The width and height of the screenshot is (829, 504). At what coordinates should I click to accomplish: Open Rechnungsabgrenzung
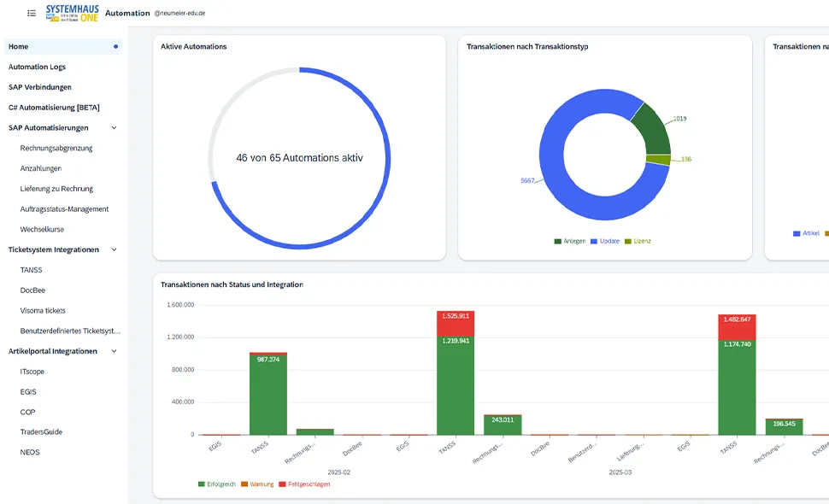[56, 148]
